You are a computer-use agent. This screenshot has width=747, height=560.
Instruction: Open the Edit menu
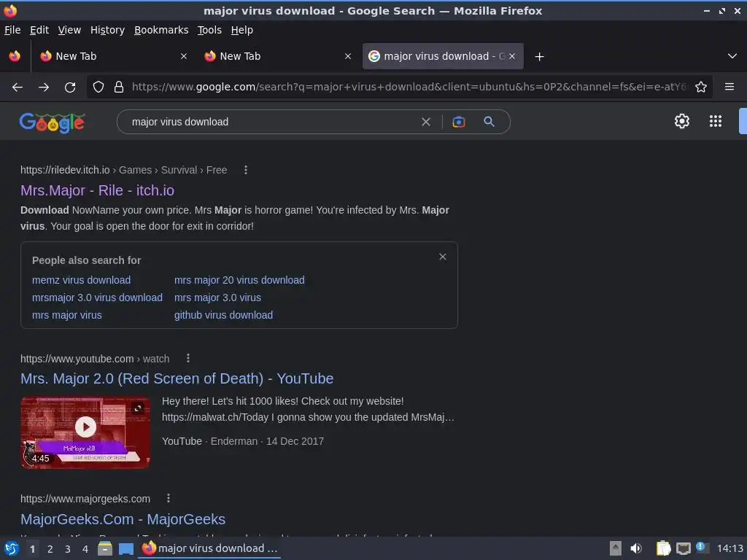(x=39, y=30)
